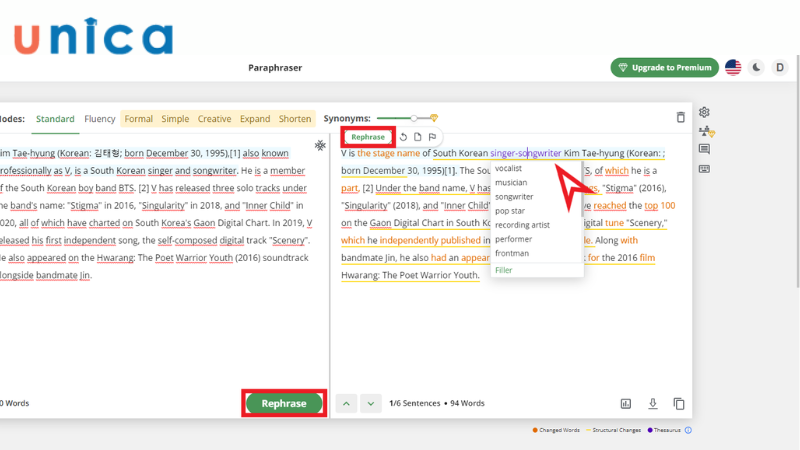Select the Shorten mode tab
The height and width of the screenshot is (450, 800).
click(295, 119)
